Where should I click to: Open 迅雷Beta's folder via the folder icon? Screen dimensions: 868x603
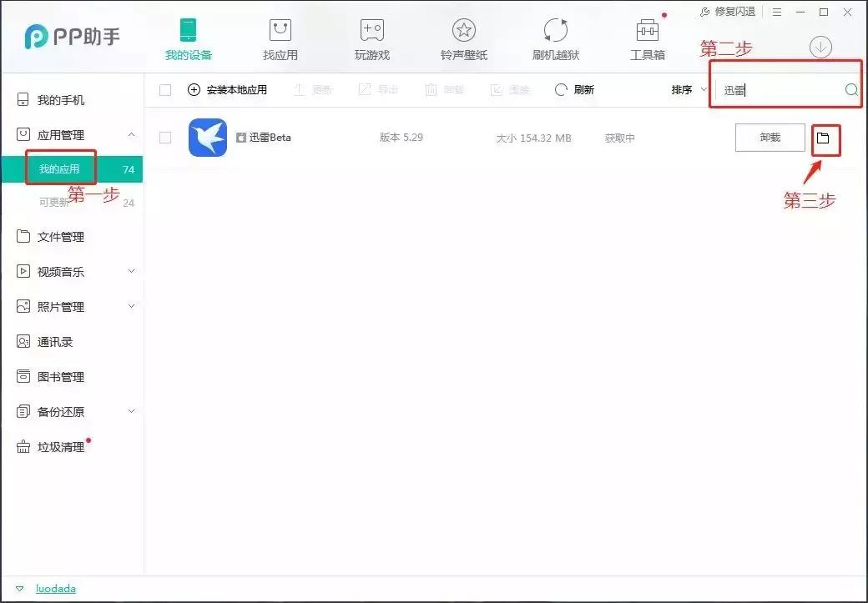pos(825,139)
